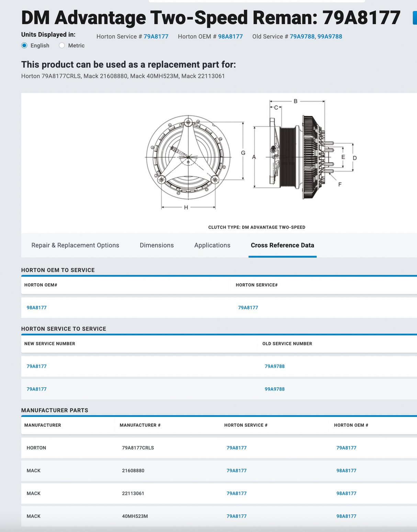Click the clutch front-view diagram

(188, 157)
